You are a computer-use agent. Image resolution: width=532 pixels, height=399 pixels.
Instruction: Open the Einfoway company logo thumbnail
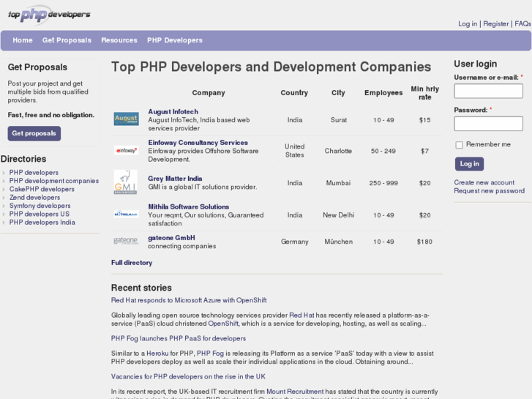click(126, 150)
